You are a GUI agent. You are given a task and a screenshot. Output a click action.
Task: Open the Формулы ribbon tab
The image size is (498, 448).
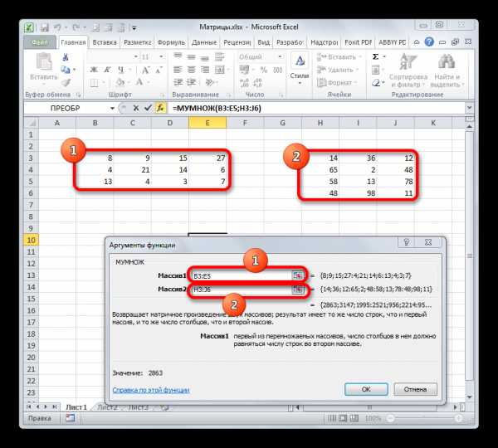(170, 41)
